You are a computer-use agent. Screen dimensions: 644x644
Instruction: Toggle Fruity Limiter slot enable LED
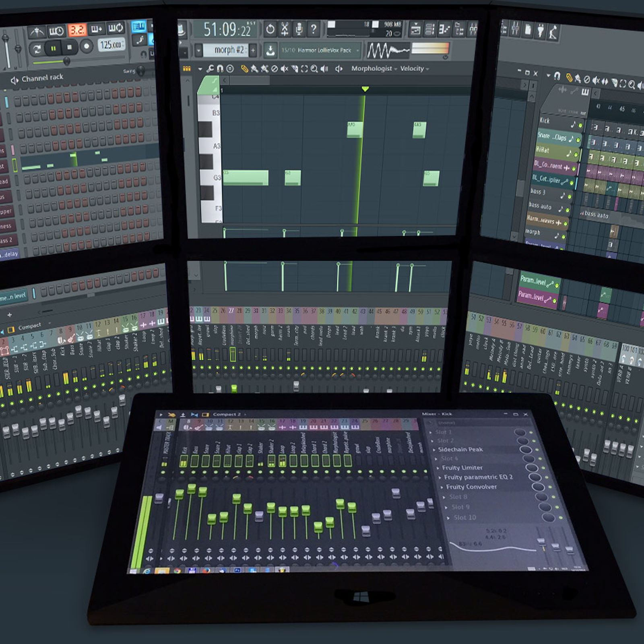tap(543, 468)
